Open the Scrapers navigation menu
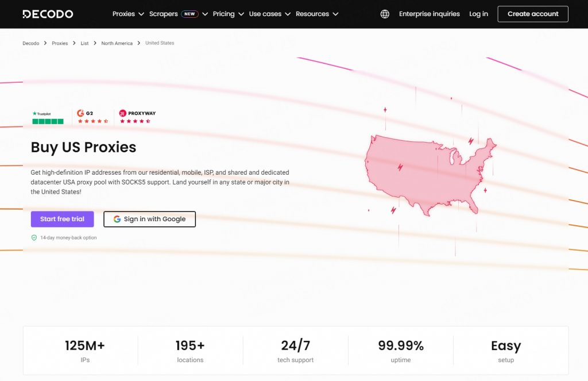588x381 pixels. tap(164, 14)
